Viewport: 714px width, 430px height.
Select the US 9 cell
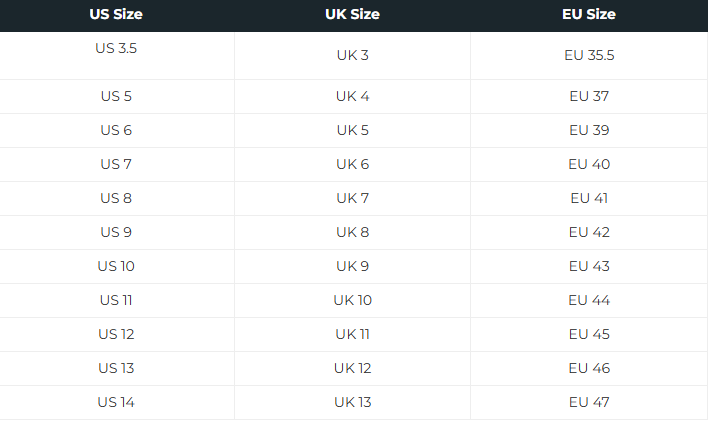pos(116,233)
